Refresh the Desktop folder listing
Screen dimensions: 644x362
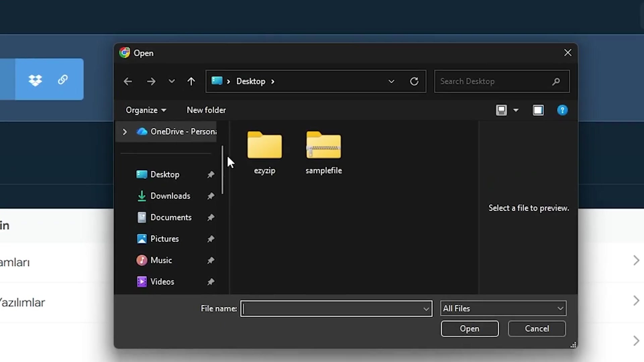[x=414, y=81]
